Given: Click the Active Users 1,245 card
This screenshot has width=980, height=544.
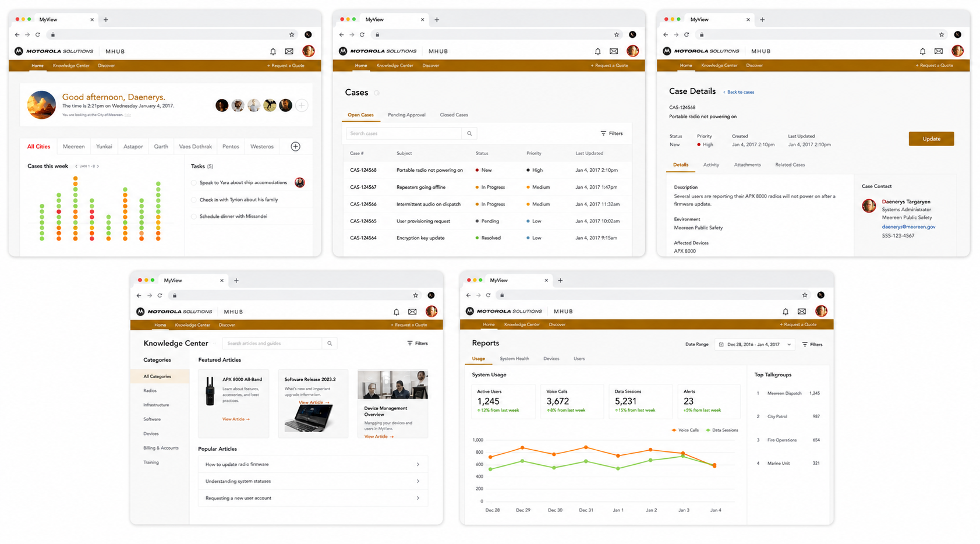Looking at the screenshot, I should point(503,401).
